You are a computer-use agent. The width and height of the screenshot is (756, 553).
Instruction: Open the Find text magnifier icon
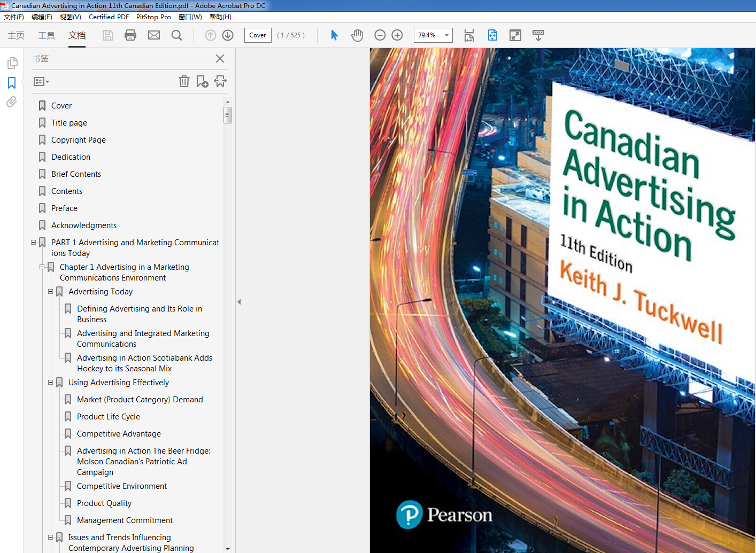tap(177, 35)
